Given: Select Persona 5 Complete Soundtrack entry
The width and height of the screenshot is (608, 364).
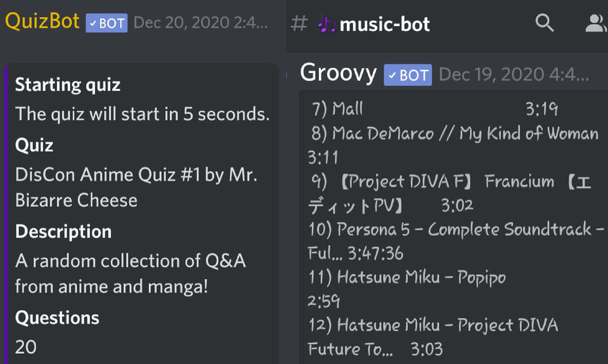Looking at the screenshot, I should click(469, 230).
